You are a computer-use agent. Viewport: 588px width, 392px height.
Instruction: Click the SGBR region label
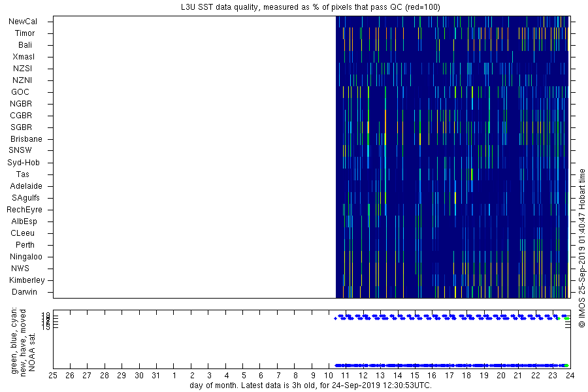(x=21, y=127)
